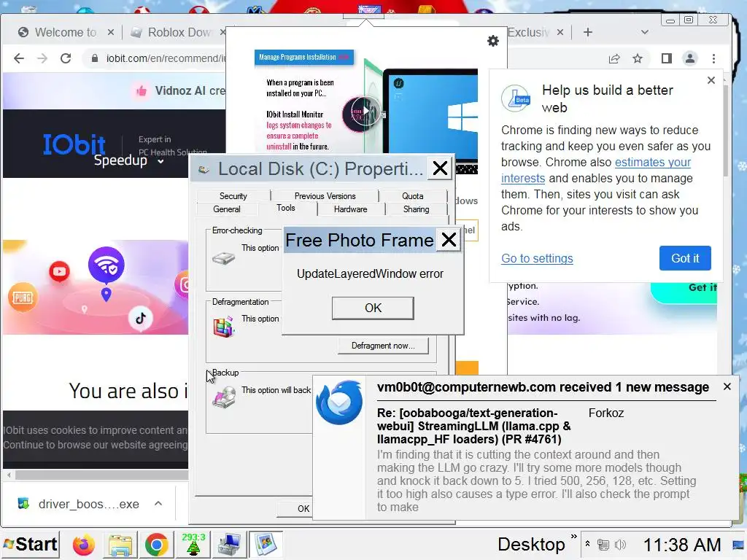This screenshot has width=747, height=560.
Task: Click the network tray icon
Action: tap(603, 545)
